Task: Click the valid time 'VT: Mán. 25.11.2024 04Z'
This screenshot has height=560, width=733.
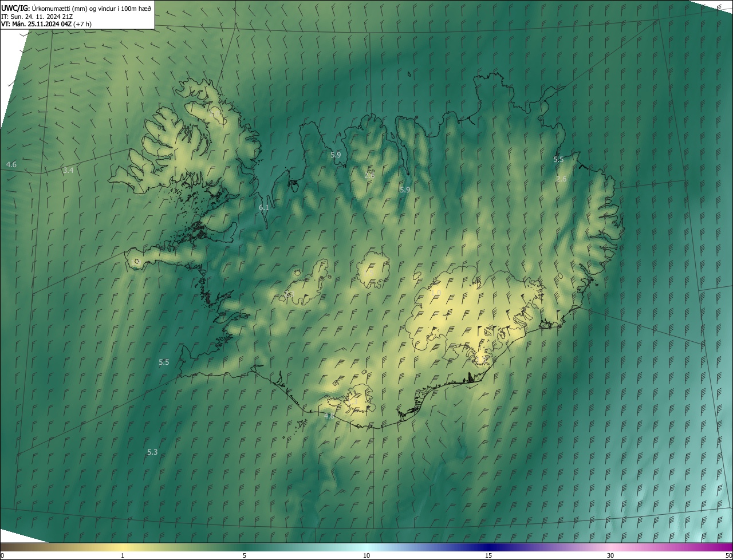Action: (x=36, y=24)
